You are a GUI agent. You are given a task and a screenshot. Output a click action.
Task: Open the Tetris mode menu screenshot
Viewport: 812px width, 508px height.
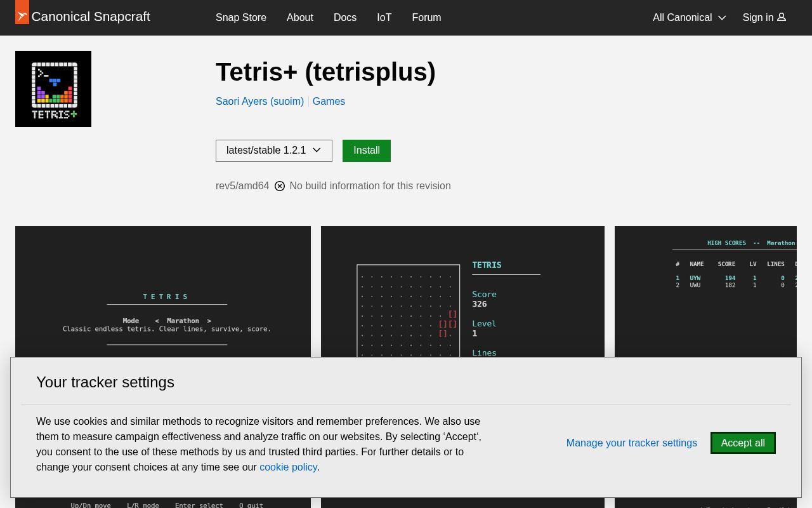(x=163, y=291)
